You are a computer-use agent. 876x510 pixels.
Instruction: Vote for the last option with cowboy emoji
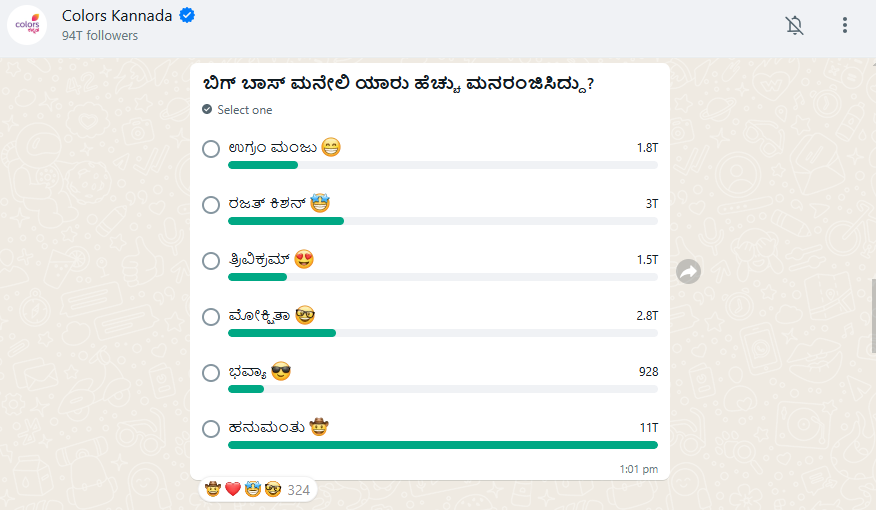point(211,429)
